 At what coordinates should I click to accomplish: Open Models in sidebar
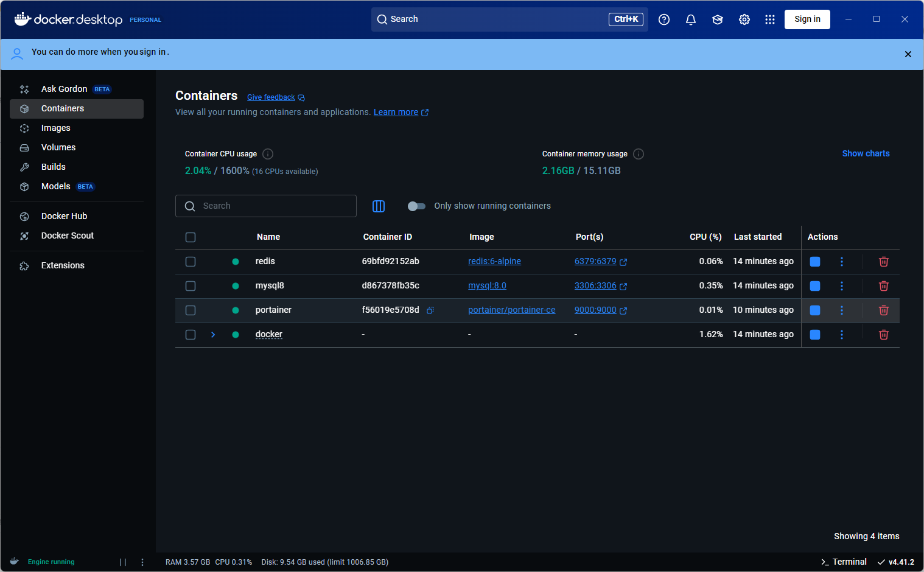point(77,186)
